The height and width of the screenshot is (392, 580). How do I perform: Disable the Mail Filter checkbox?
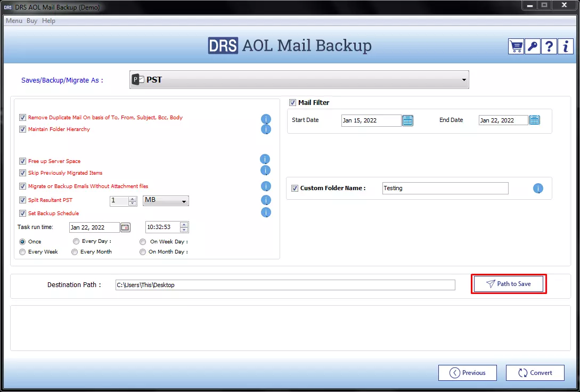pyautogui.click(x=292, y=103)
